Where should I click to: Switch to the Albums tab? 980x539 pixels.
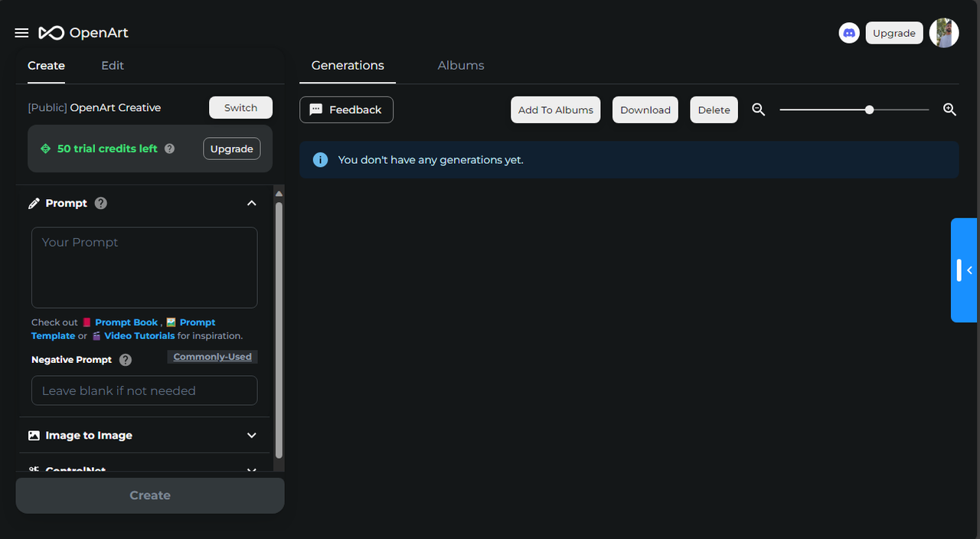(x=461, y=66)
